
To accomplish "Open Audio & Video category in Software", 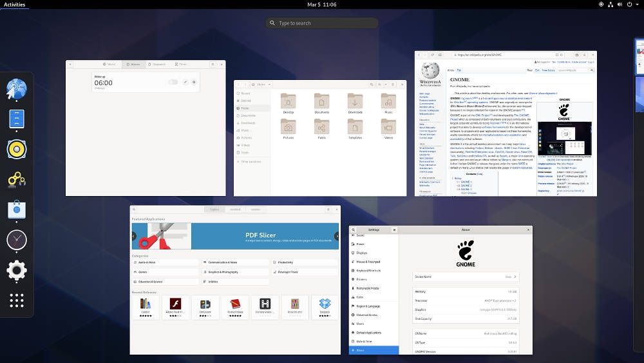I will (x=165, y=262).
